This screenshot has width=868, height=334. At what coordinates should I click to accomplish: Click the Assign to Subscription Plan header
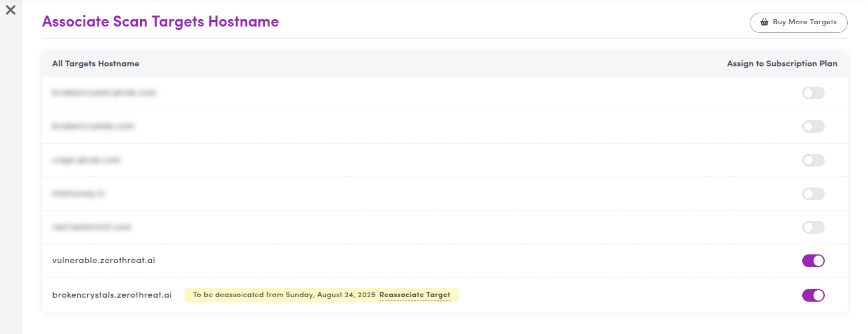(781, 63)
